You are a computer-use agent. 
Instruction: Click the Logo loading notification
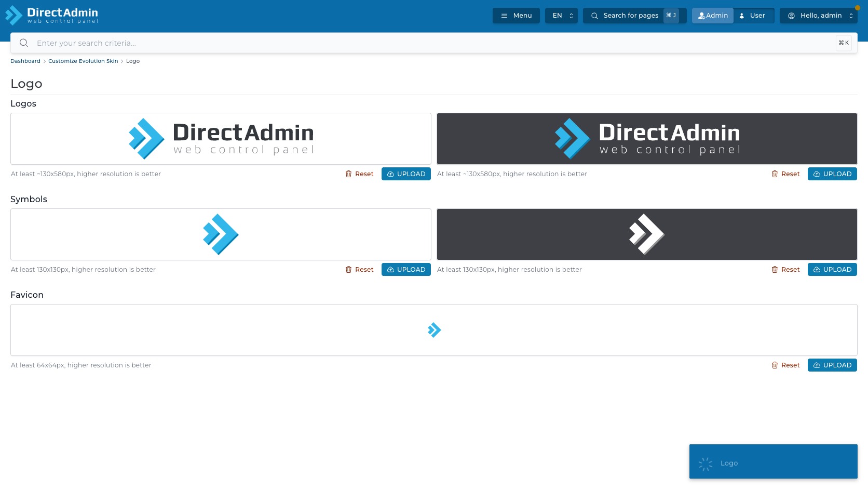pos(774,461)
